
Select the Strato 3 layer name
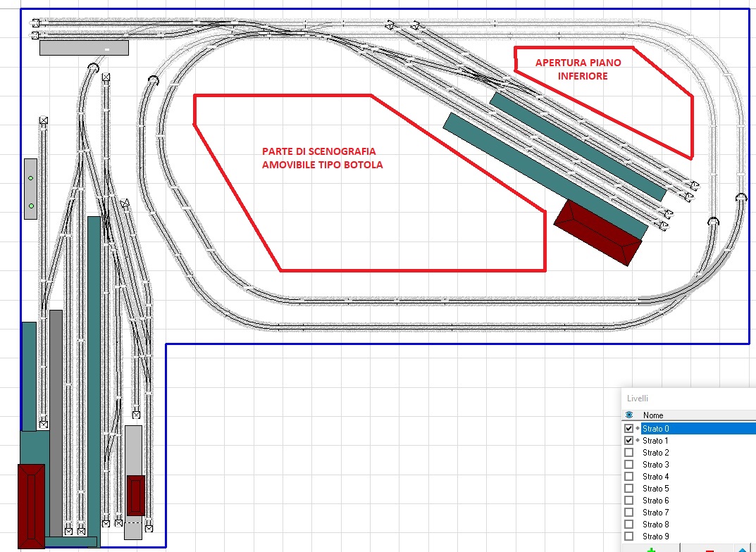point(655,465)
